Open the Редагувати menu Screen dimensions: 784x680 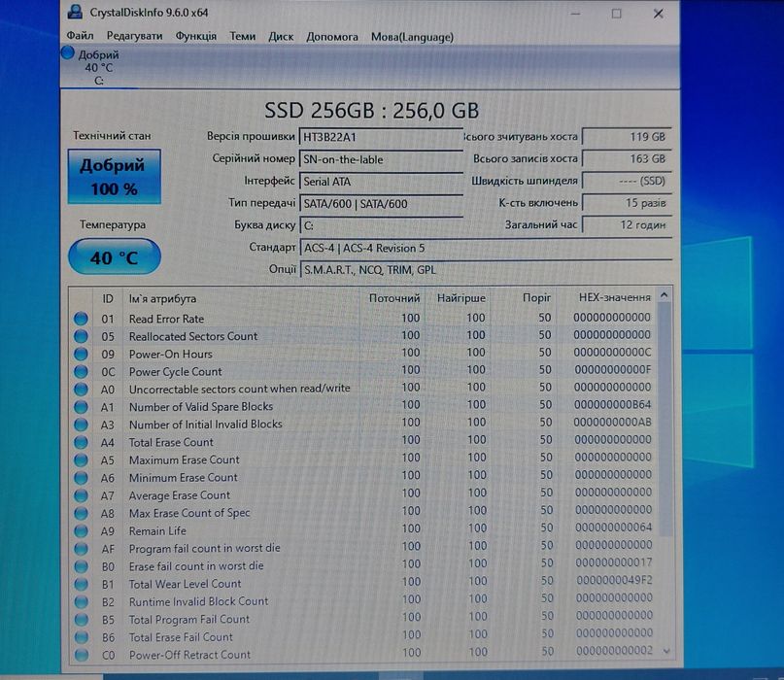(x=134, y=36)
